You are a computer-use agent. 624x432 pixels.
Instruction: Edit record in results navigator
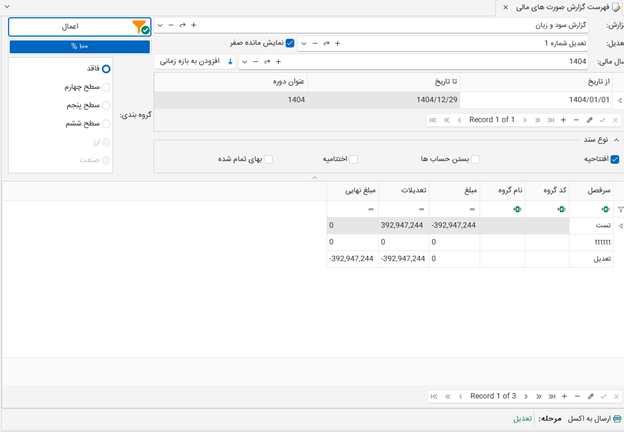point(591,397)
